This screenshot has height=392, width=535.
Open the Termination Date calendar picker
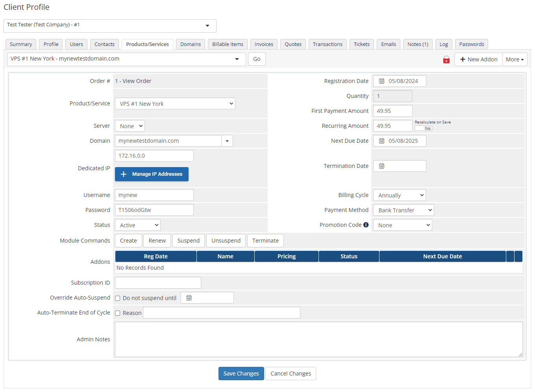[381, 166]
